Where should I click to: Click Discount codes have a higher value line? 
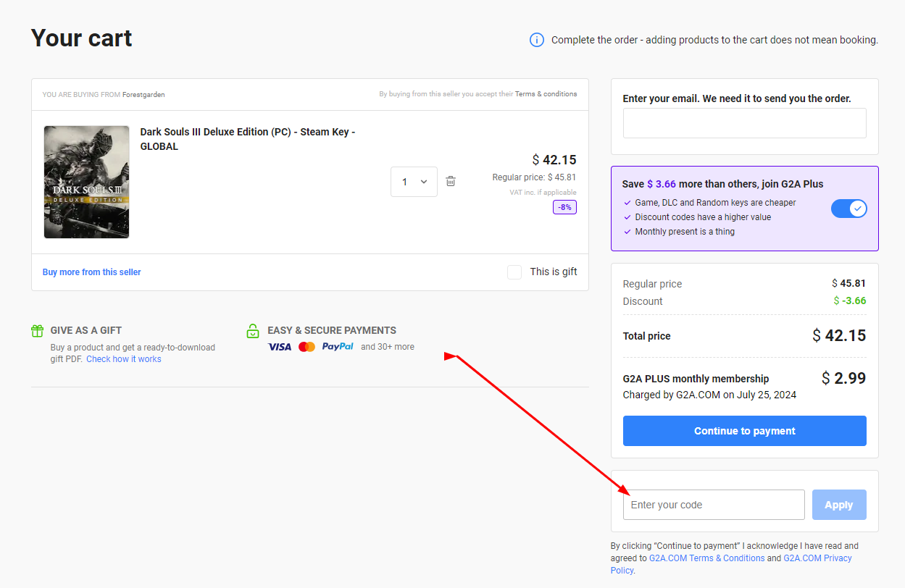(x=703, y=217)
